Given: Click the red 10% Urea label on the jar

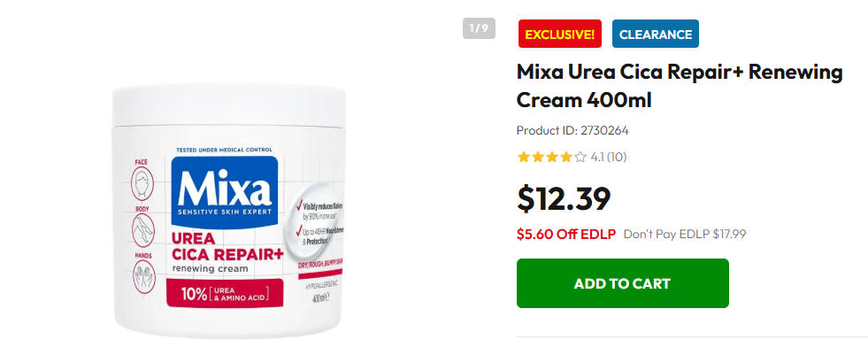Looking at the screenshot, I should pyautogui.click(x=225, y=293).
